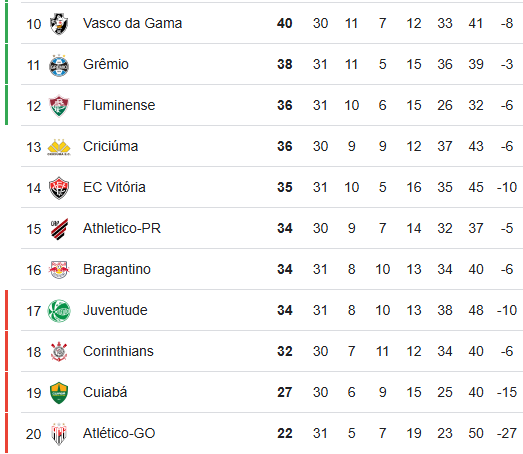523x454 pixels.
Task: Open the Grêmio team name link
Action: coord(106,64)
